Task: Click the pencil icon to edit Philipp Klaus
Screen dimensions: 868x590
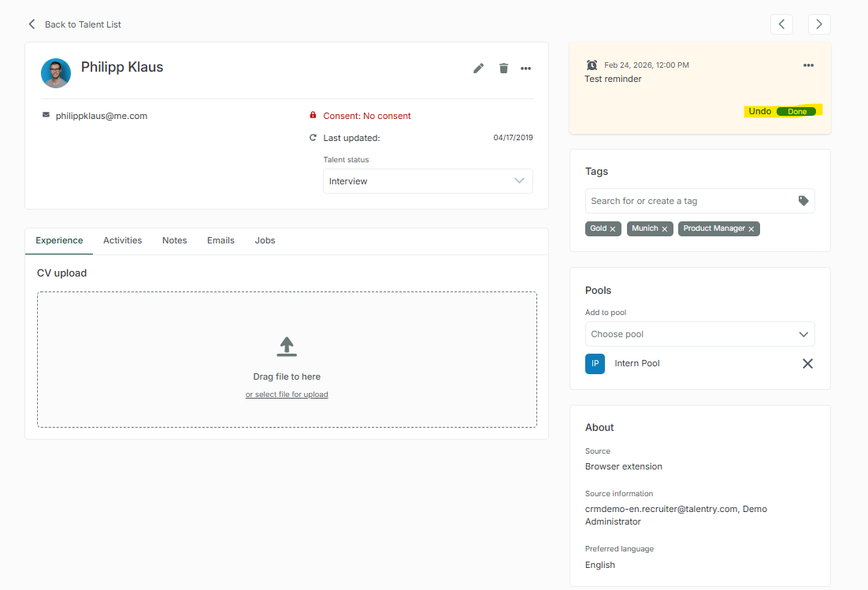Action: tap(478, 69)
